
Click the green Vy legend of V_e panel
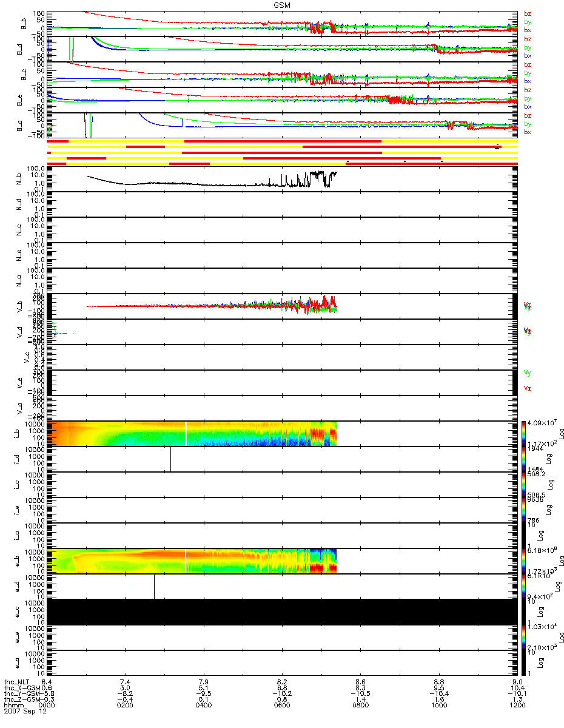(528, 373)
